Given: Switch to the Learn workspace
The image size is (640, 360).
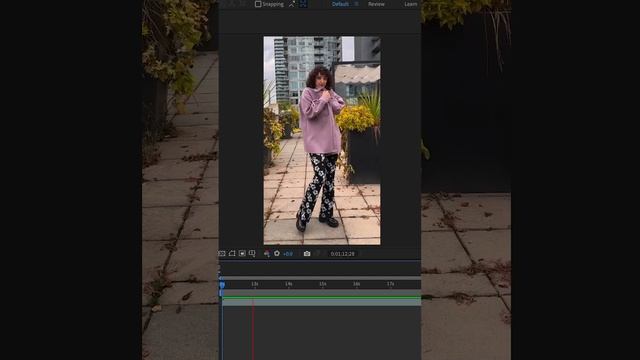Looking at the screenshot, I should click(x=411, y=4).
